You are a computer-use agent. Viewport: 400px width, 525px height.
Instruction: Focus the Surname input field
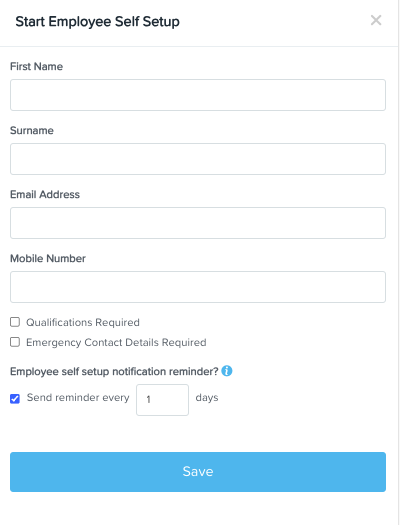click(x=198, y=159)
